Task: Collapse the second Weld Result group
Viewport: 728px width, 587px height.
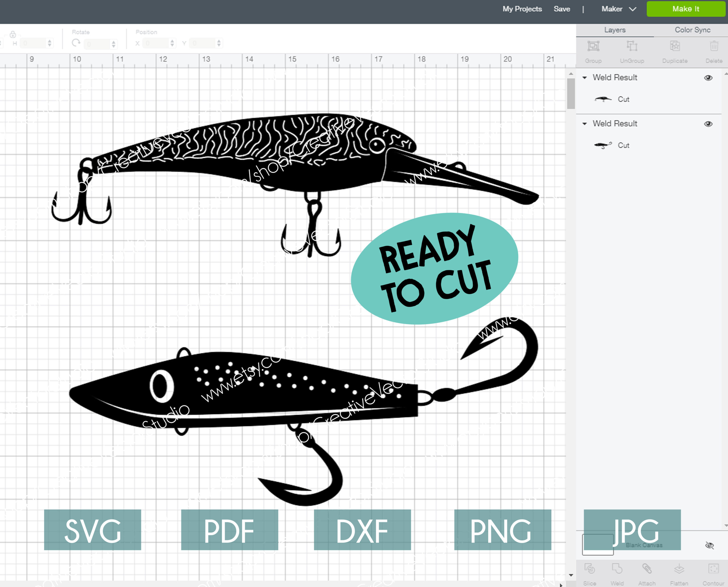Action: [x=585, y=124]
